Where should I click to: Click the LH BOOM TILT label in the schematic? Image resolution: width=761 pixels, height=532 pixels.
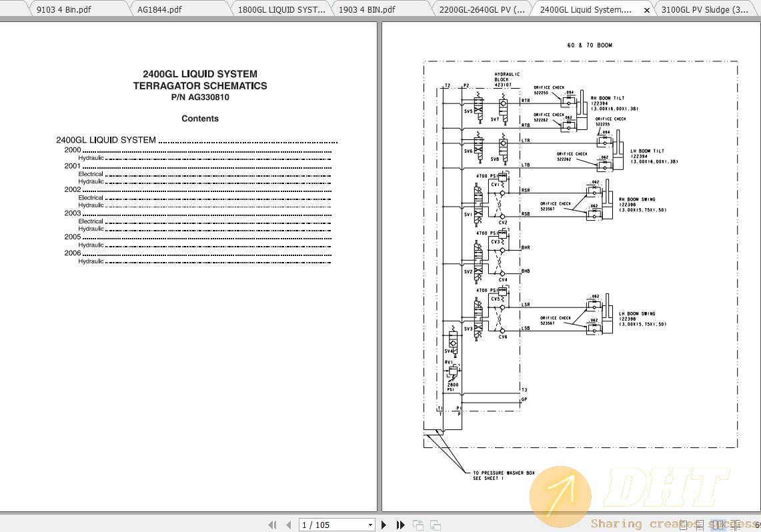[648, 151]
